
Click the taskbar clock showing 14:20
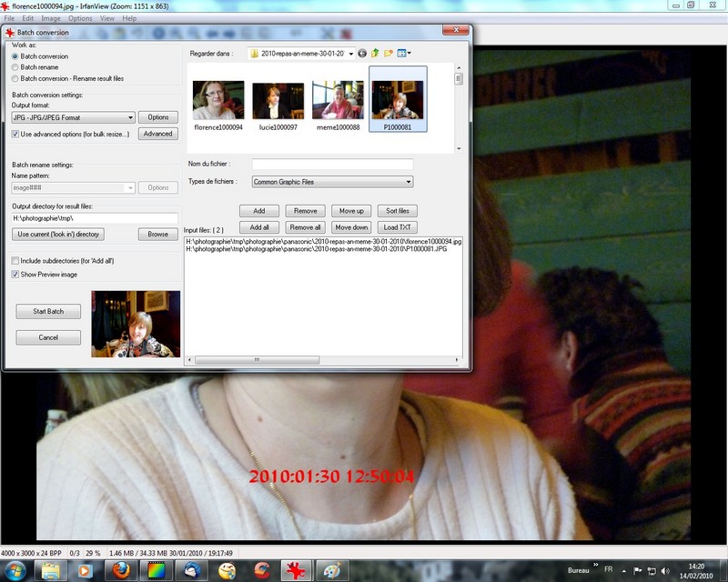click(x=696, y=571)
